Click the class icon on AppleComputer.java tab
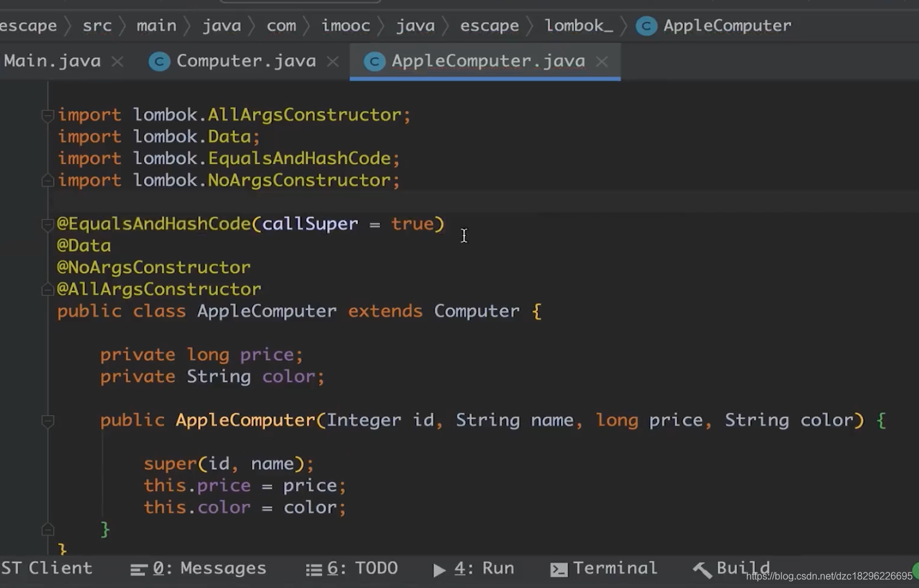Image resolution: width=919 pixels, height=588 pixels. pos(374,61)
